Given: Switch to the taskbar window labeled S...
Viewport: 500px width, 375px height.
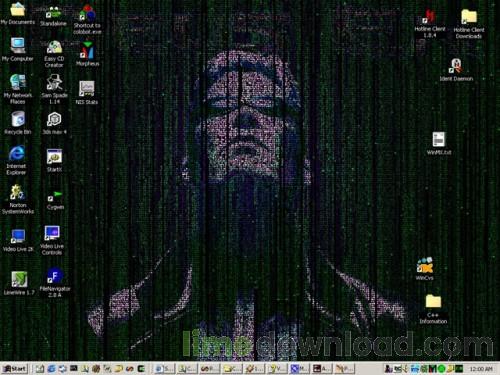Looking at the screenshot, I should [x=164, y=368].
